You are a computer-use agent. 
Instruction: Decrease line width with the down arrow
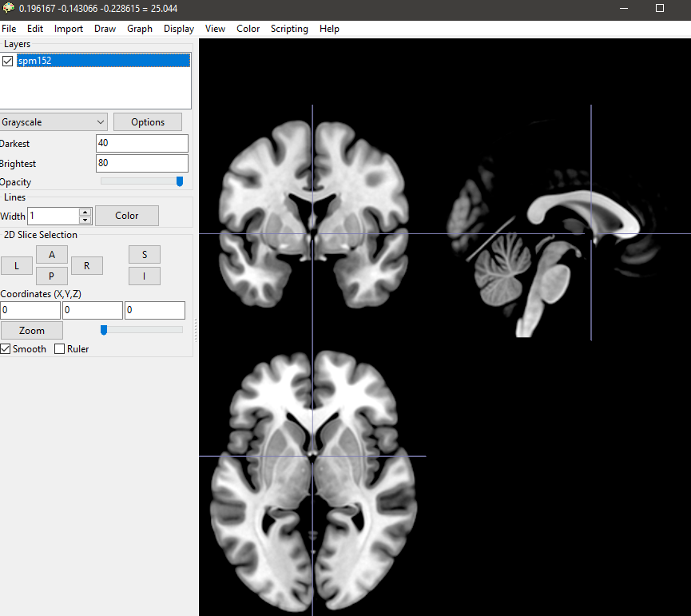(x=85, y=220)
